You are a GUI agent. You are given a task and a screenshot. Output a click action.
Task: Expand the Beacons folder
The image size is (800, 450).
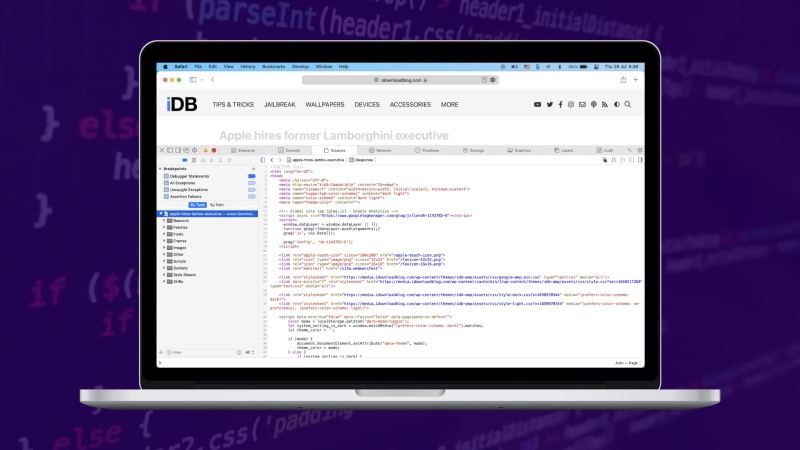tap(164, 220)
